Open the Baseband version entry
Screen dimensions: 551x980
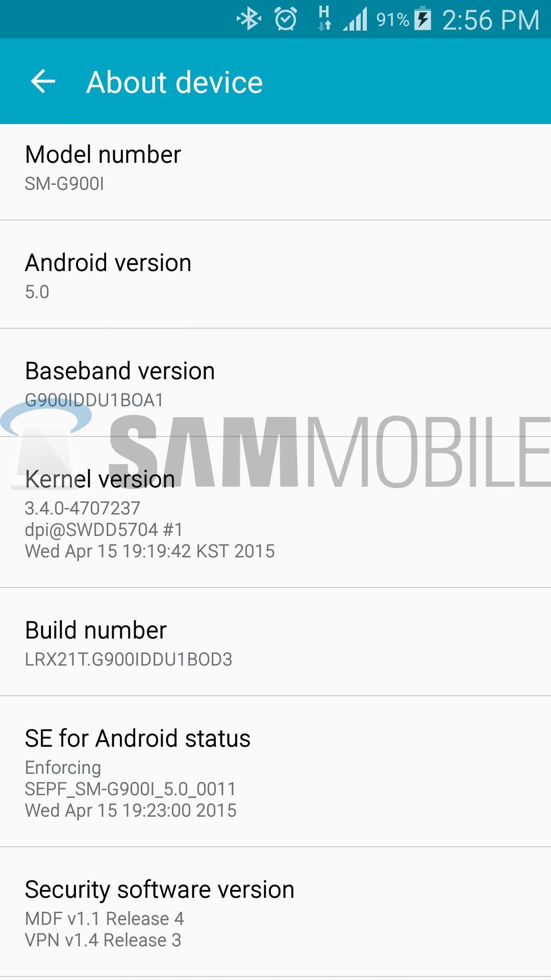(275, 383)
